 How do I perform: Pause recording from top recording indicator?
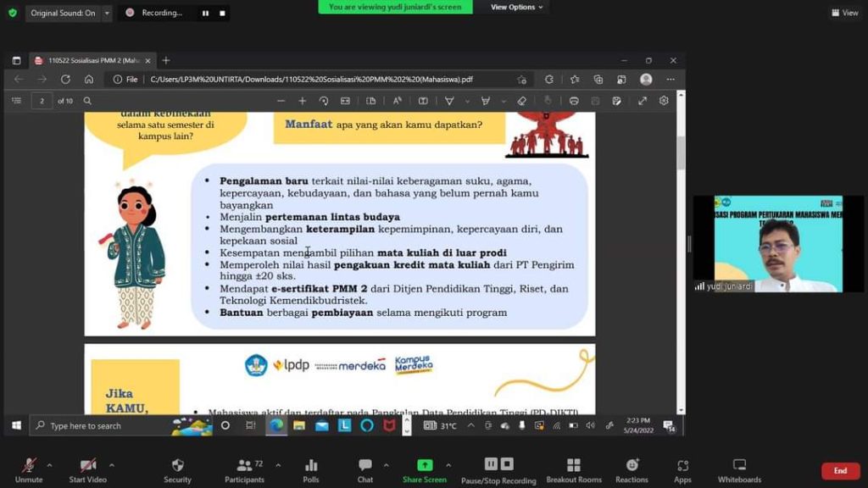[205, 14]
